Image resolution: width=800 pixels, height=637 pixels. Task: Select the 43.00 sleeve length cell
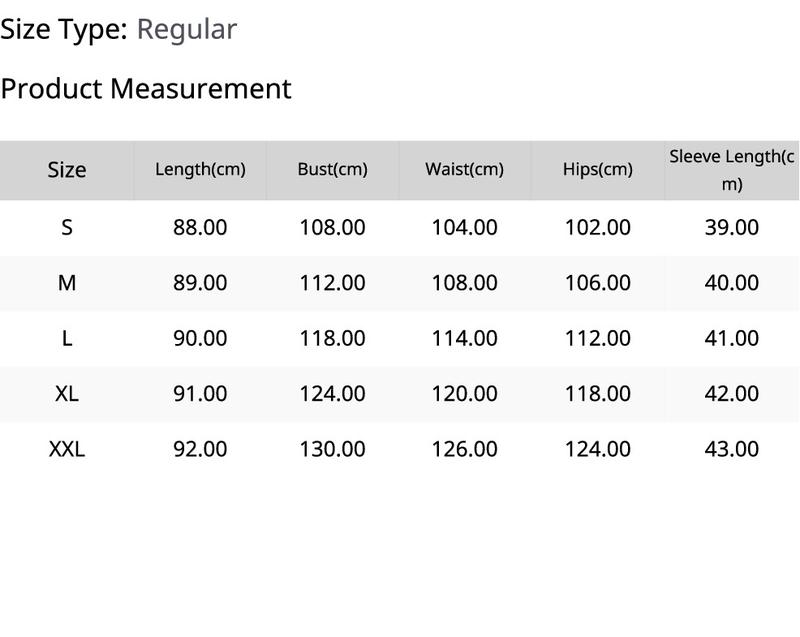732,449
